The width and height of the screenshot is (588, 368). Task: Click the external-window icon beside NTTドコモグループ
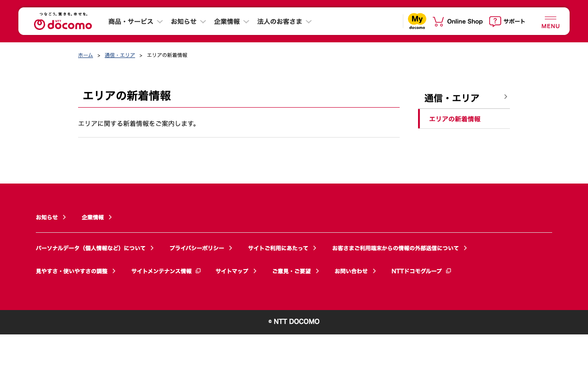[x=449, y=271]
